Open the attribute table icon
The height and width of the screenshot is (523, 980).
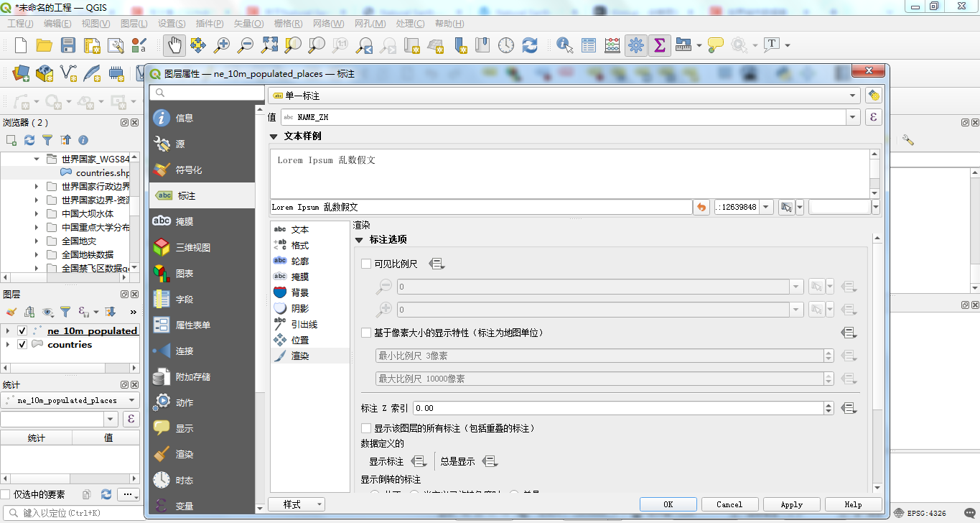click(x=589, y=45)
